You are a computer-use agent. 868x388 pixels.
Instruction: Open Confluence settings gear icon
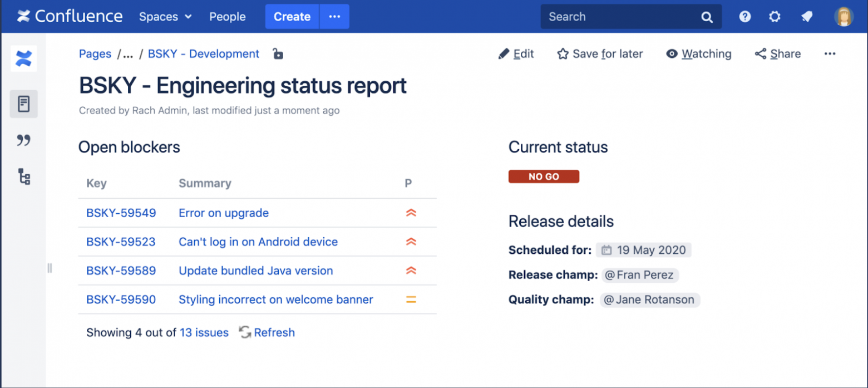pyautogui.click(x=775, y=16)
